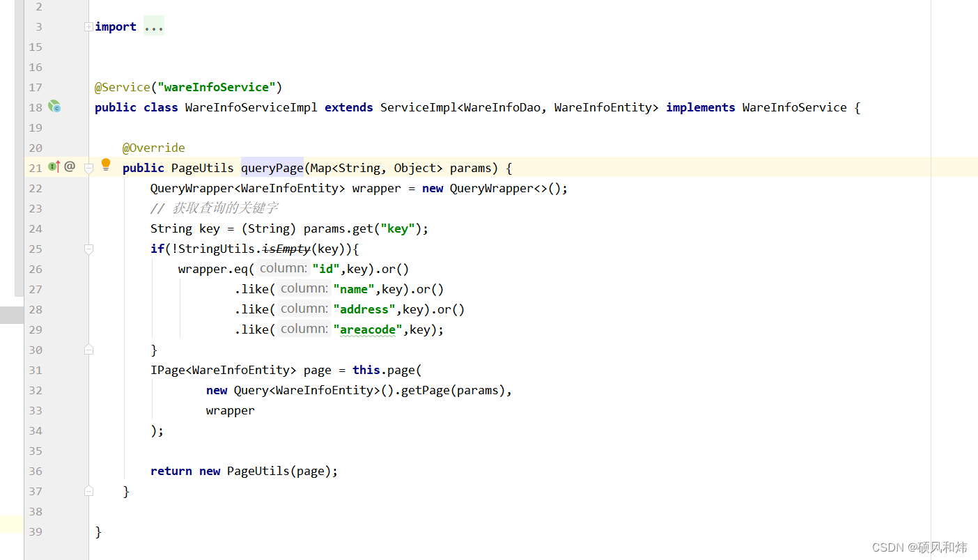978x560 pixels.
Task: Click the column: parameter hint on line 28
Action: click(x=304, y=309)
